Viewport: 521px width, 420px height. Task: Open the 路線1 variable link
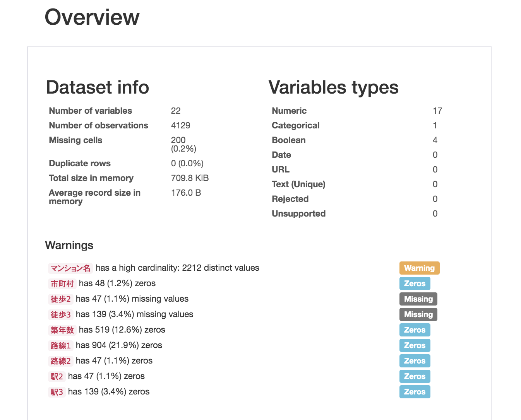pyautogui.click(x=60, y=345)
